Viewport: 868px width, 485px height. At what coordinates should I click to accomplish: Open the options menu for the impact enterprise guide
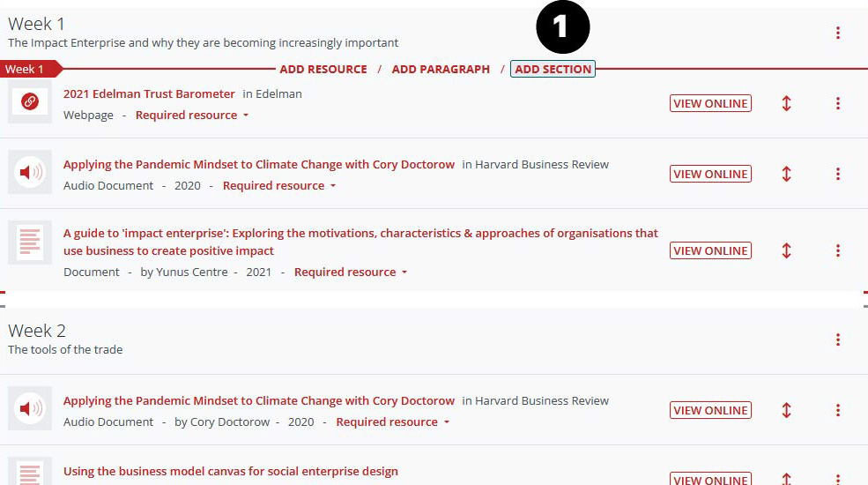(837, 250)
